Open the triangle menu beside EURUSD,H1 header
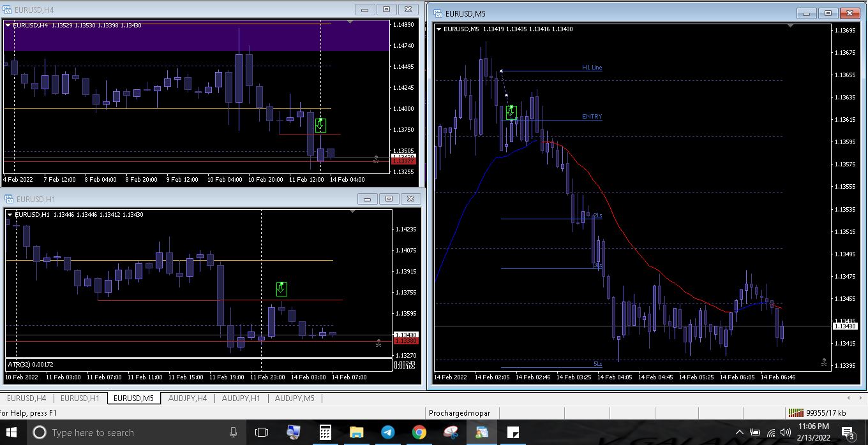Screen dimensions: 868x445 tap(10, 215)
